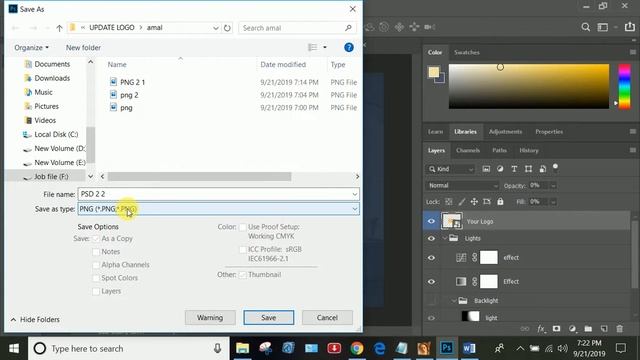Switch to the Adjustments tab
This screenshot has height=360, width=640.
tap(505, 131)
